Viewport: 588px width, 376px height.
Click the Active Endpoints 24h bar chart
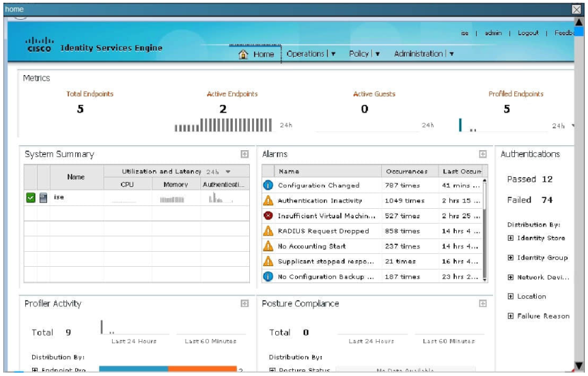pyautogui.click(x=223, y=125)
